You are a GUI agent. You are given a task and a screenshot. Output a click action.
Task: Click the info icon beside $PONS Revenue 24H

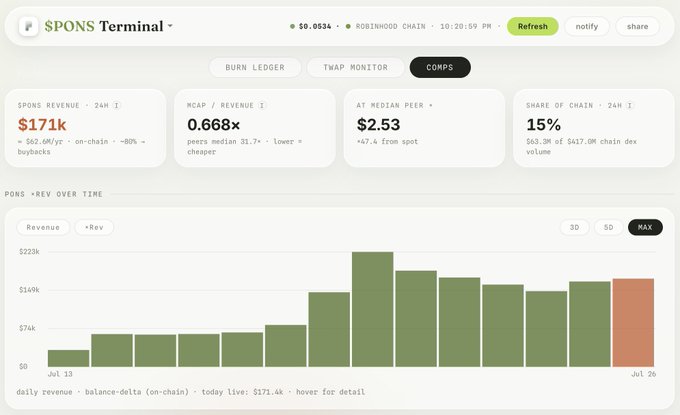point(117,105)
